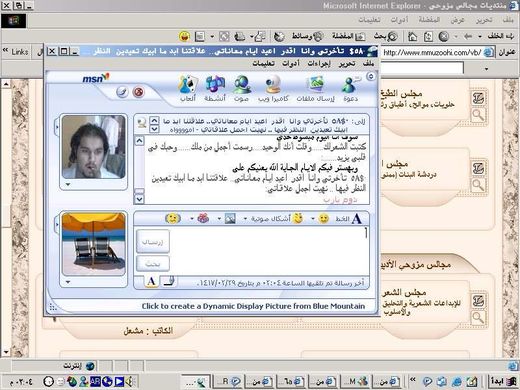Switch to text typing A tab
The width and height of the screenshot is (520, 390).
[x=151, y=282]
